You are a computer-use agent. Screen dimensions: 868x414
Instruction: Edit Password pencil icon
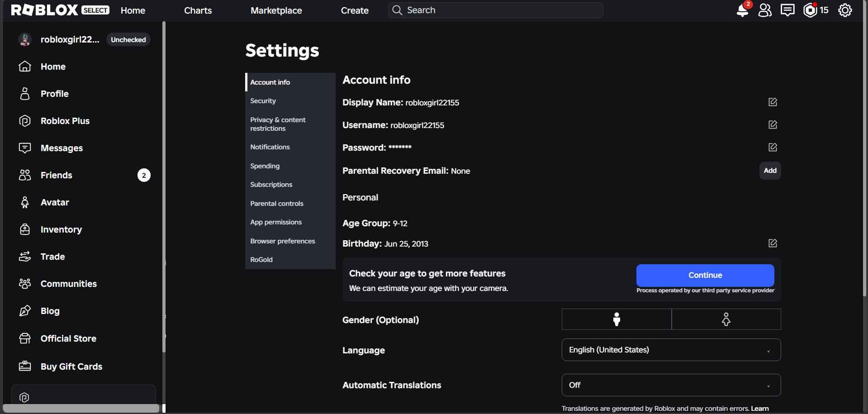point(773,147)
